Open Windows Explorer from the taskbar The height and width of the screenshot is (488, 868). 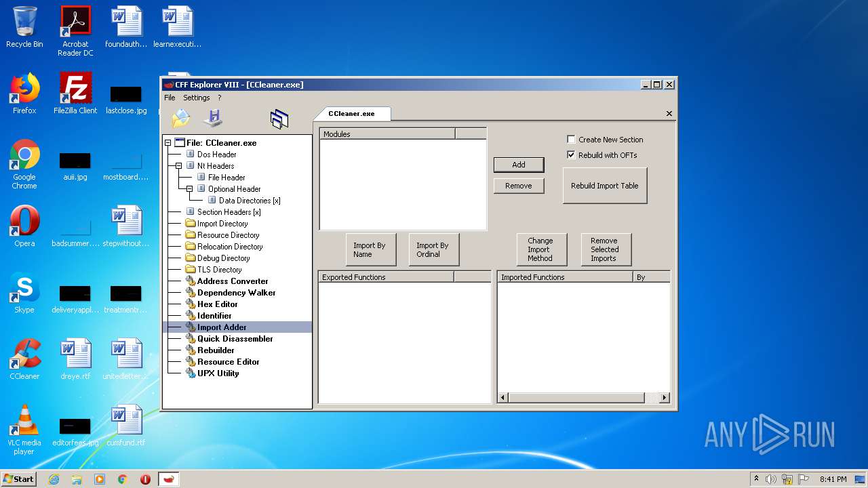[x=77, y=479]
